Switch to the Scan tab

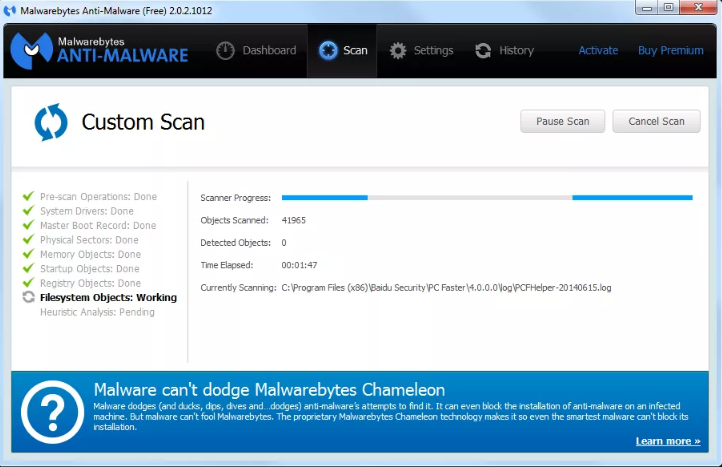click(x=343, y=50)
